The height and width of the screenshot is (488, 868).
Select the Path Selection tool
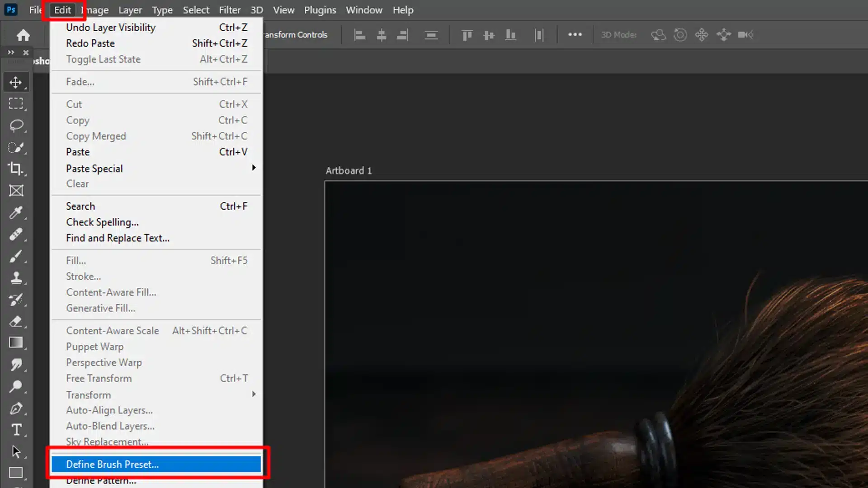click(16, 451)
